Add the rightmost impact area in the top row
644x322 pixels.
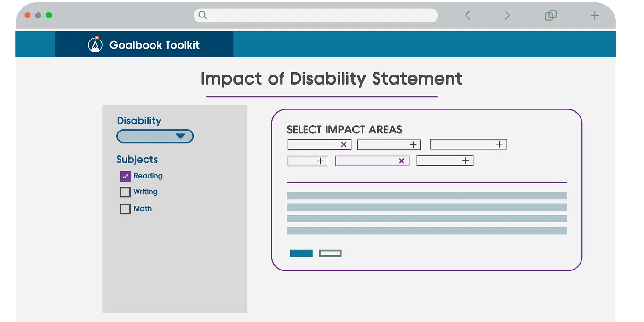pyautogui.click(x=499, y=144)
